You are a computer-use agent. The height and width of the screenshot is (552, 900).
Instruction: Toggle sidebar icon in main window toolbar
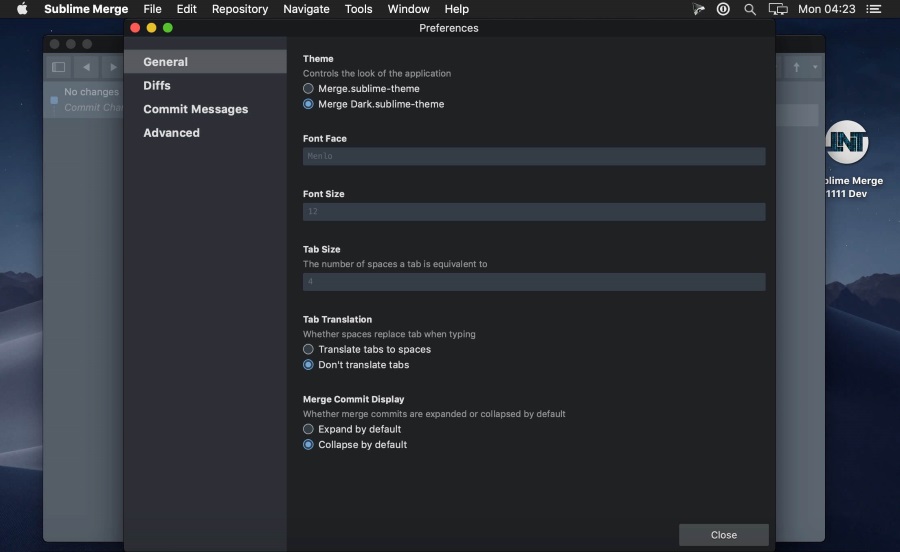coord(58,67)
